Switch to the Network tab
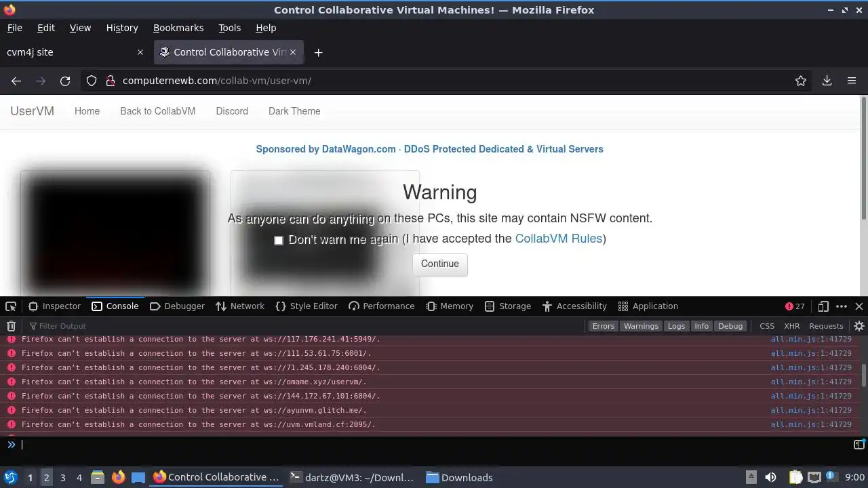 click(x=240, y=306)
